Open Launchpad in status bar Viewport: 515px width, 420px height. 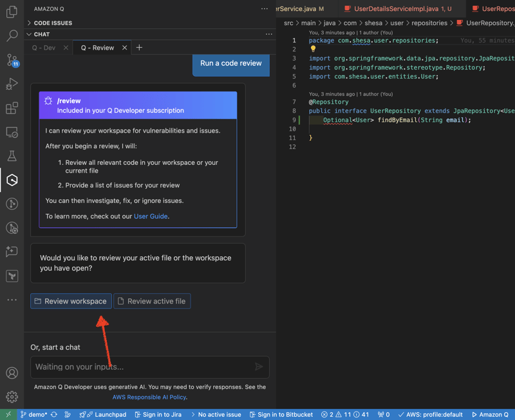(103, 414)
